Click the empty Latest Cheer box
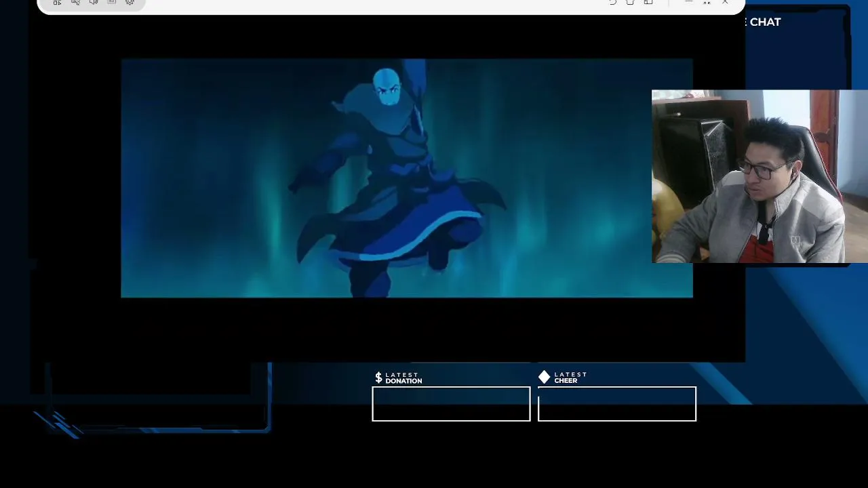Viewport: 868px width, 488px height. 617,404
